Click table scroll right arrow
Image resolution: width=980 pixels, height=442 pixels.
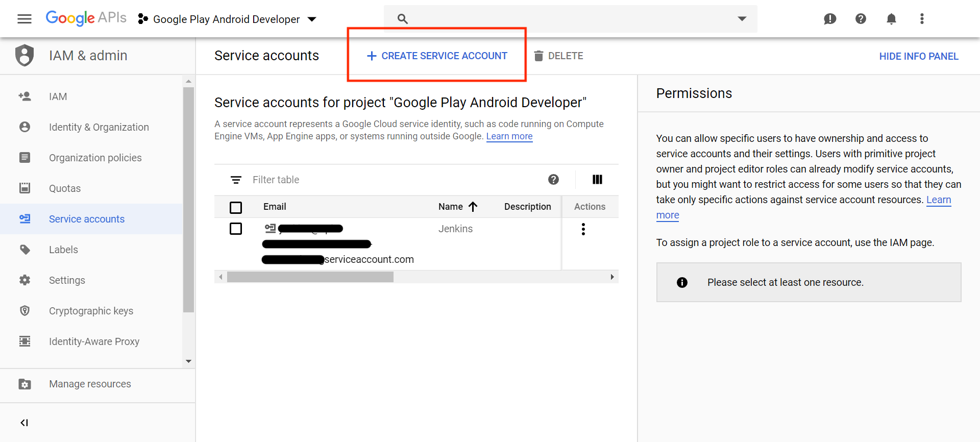612,277
